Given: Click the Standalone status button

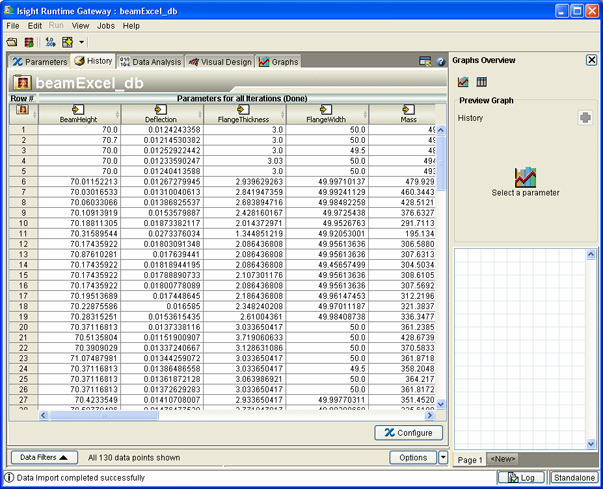Looking at the screenshot, I should click(x=574, y=477).
